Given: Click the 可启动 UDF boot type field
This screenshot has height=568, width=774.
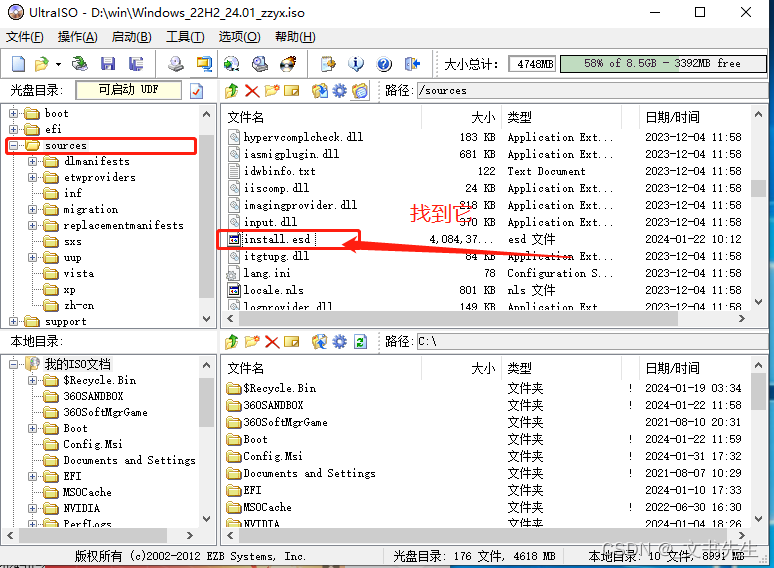Looking at the screenshot, I should [x=128, y=90].
